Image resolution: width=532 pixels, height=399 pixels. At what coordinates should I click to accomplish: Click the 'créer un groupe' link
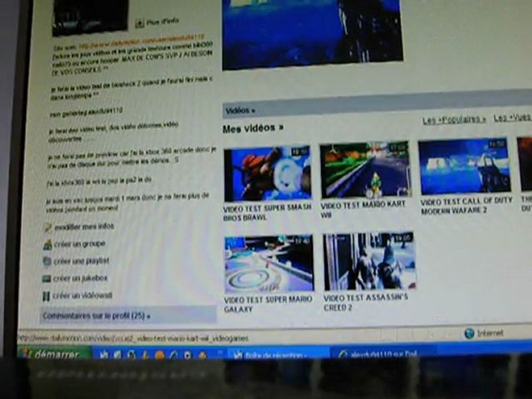pyautogui.click(x=79, y=244)
